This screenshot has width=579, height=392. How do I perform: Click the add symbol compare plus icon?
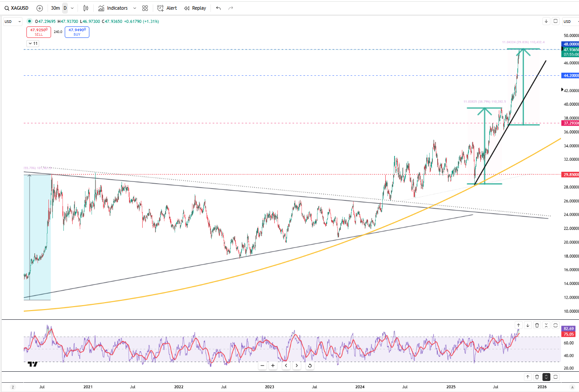tap(40, 8)
